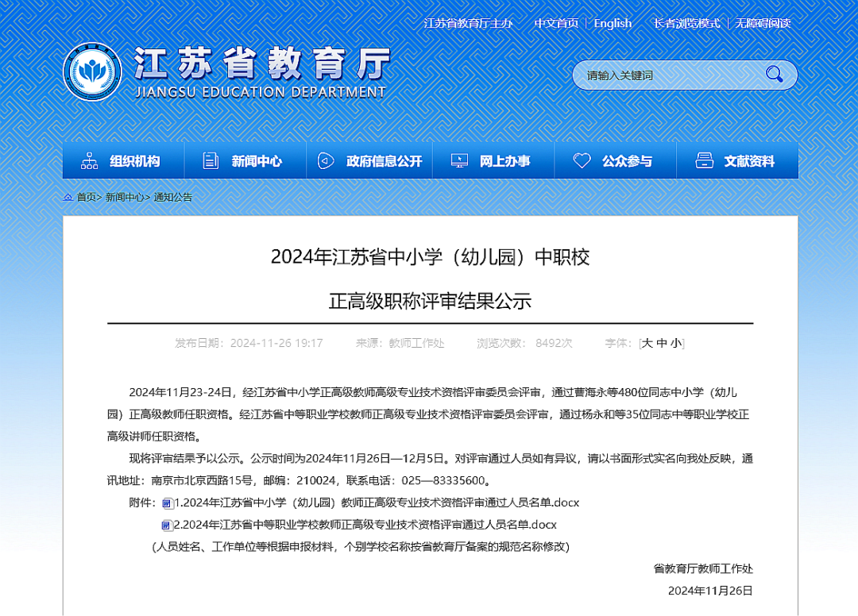The height and width of the screenshot is (616, 858).
Task: Download 中小学(幼儿园)教师正高级 name list docx
Action: coord(377,502)
